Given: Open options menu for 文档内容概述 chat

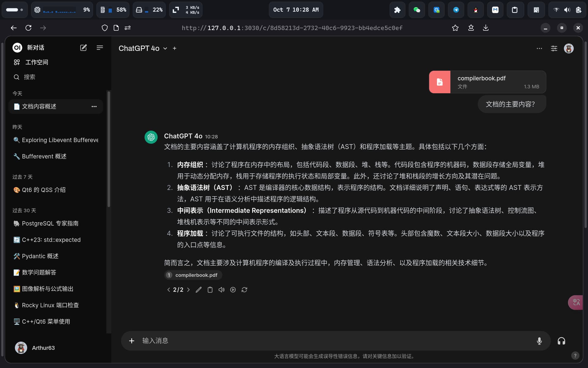Looking at the screenshot, I should pyautogui.click(x=94, y=106).
